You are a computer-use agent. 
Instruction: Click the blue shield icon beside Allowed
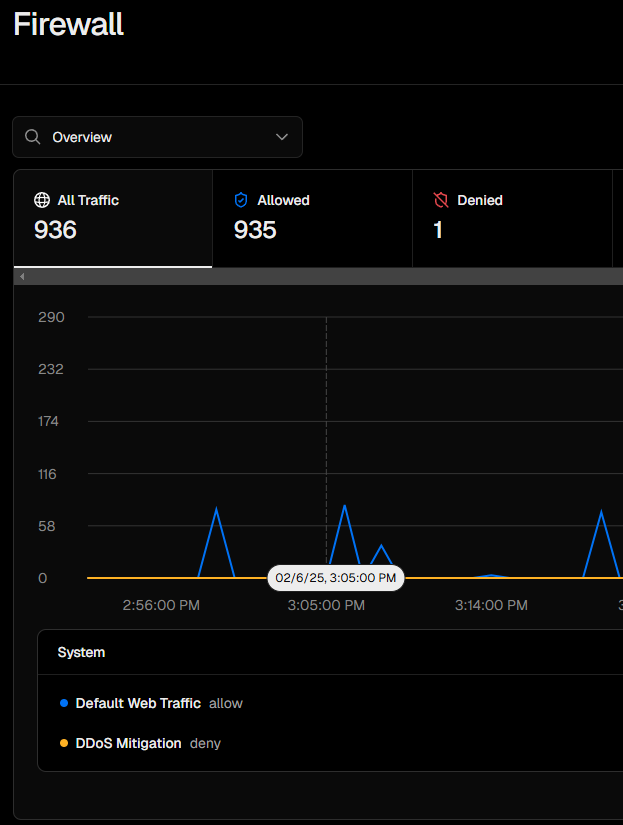(x=241, y=200)
